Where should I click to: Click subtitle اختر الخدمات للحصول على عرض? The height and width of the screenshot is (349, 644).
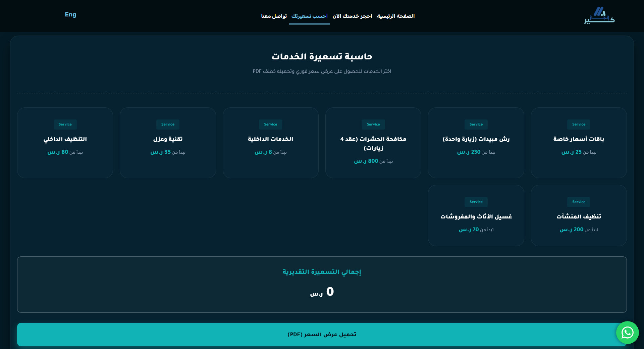(322, 71)
